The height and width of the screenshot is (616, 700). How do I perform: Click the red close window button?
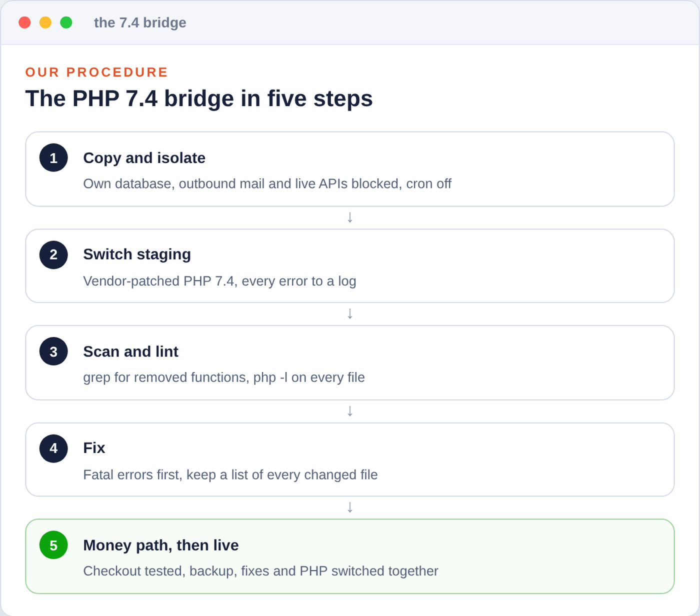tap(24, 22)
